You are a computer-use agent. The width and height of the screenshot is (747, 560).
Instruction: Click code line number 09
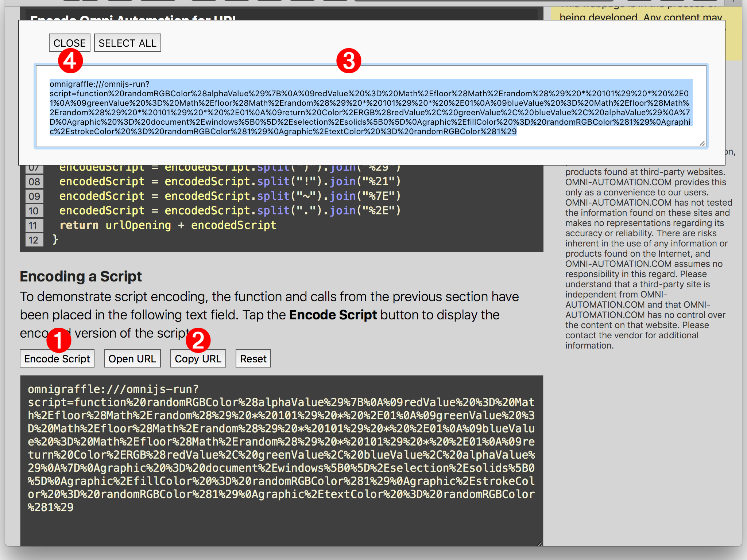[34, 196]
